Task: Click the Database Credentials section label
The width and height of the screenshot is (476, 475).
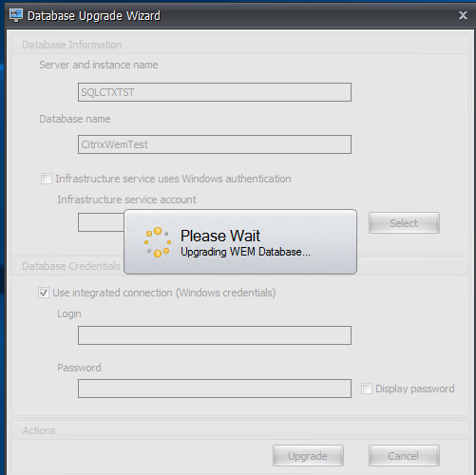Action: 71,266
